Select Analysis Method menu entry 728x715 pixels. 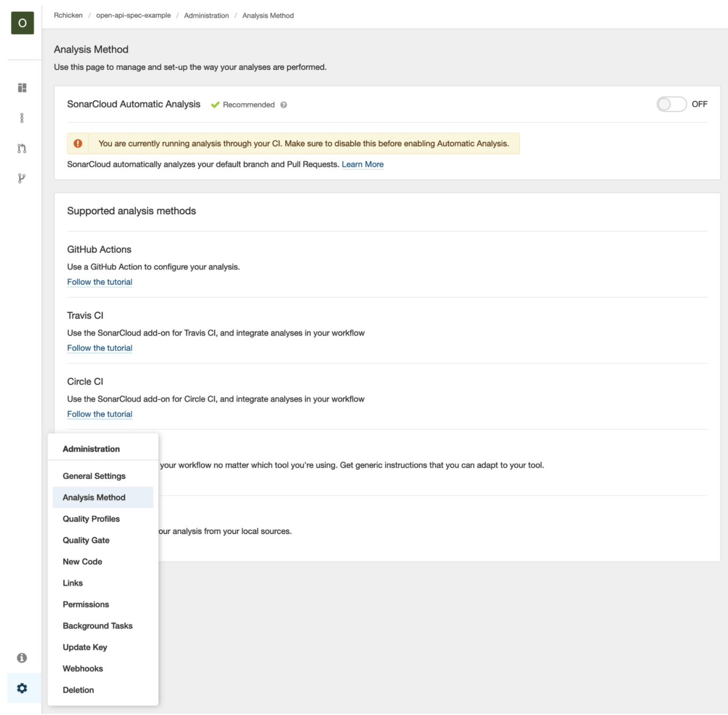103,497
